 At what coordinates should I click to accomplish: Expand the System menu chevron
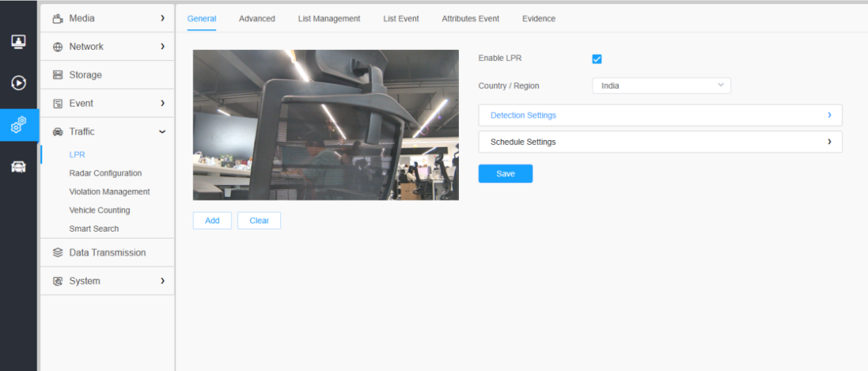click(162, 281)
